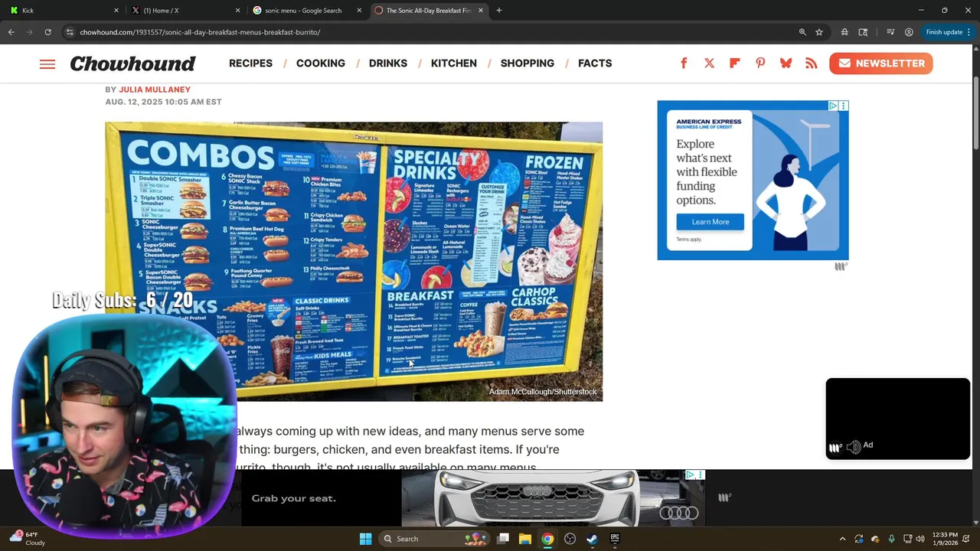980x551 pixels.
Task: Click the Chowhound logo
Action: coord(132,64)
